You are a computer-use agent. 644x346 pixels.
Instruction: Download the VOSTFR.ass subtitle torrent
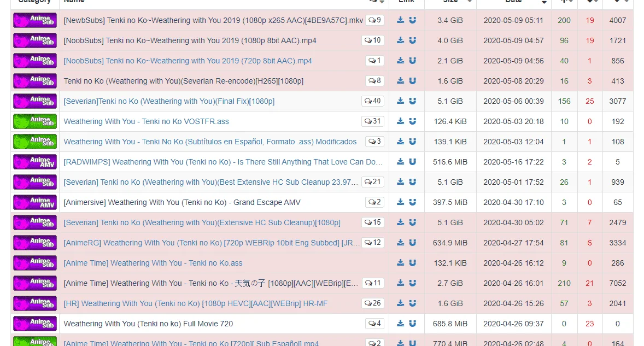coord(400,121)
